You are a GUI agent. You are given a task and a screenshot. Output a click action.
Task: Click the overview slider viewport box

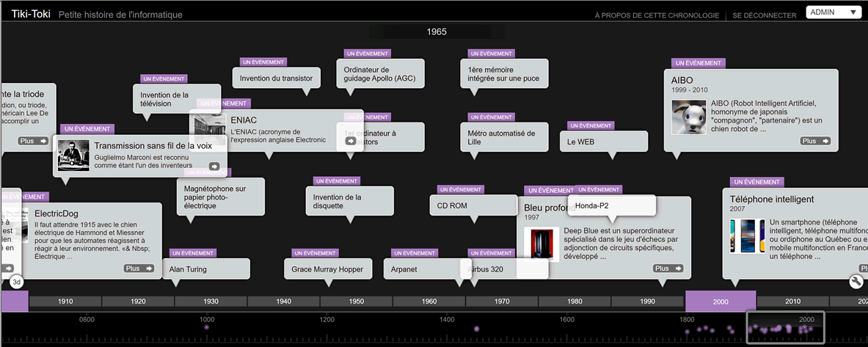pyautogui.click(x=786, y=327)
